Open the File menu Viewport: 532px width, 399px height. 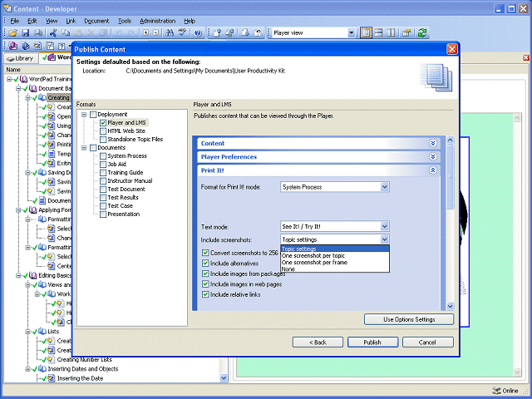[15, 21]
